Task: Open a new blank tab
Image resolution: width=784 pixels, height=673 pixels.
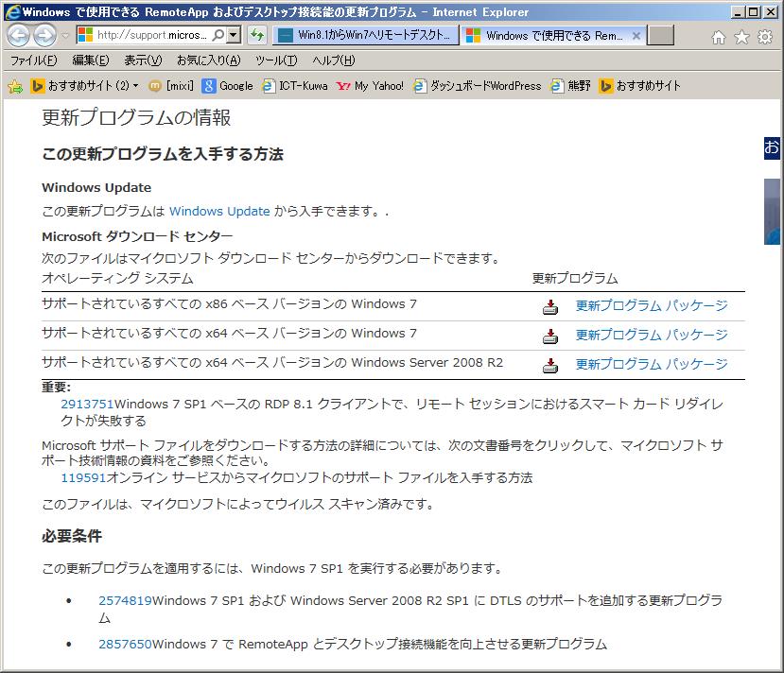Action: [660, 35]
